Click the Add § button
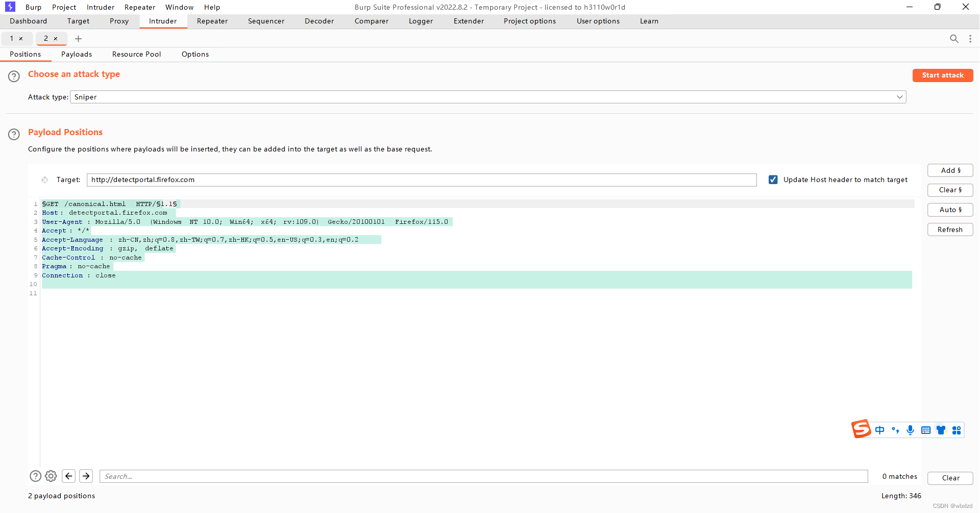This screenshot has height=513, width=980. click(950, 170)
